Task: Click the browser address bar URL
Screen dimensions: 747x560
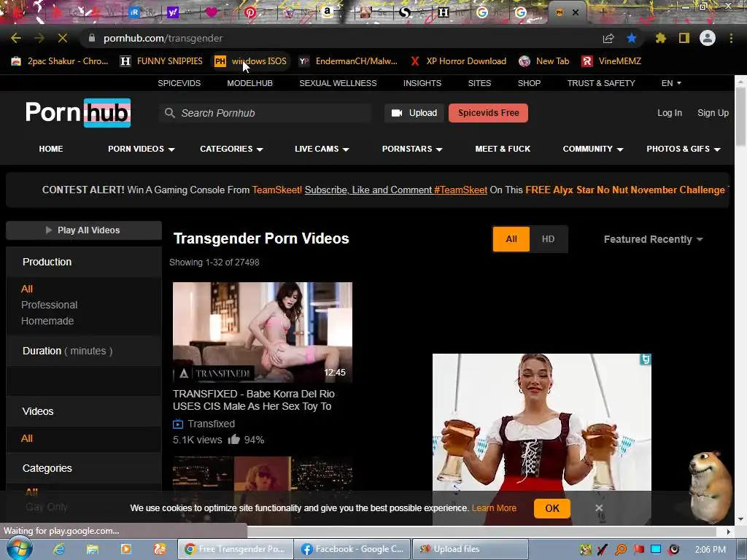Action: click(163, 38)
